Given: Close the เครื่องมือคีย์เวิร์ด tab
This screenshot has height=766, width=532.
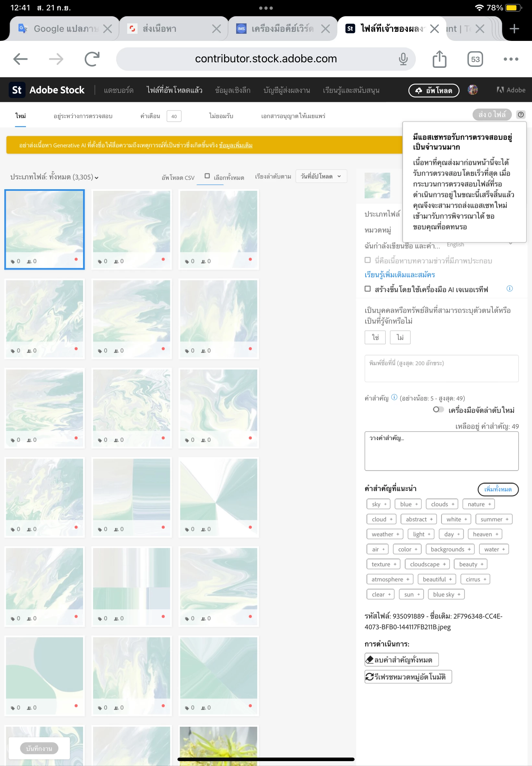Looking at the screenshot, I should pyautogui.click(x=325, y=29).
